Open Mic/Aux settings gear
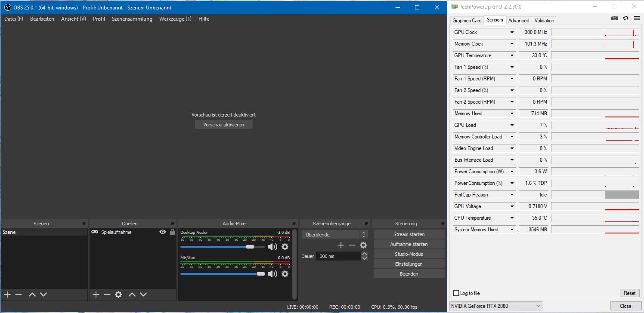Viewport: 644px width, 313px height. click(x=285, y=274)
